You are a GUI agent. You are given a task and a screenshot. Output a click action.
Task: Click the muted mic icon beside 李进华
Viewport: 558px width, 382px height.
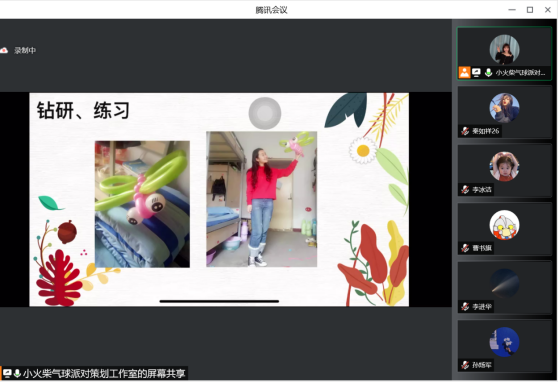click(x=465, y=307)
